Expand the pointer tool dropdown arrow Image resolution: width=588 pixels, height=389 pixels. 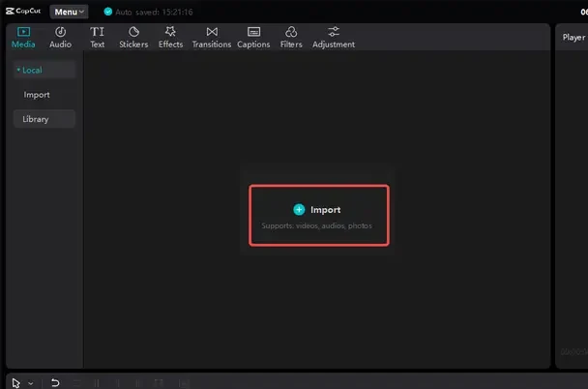point(31,383)
